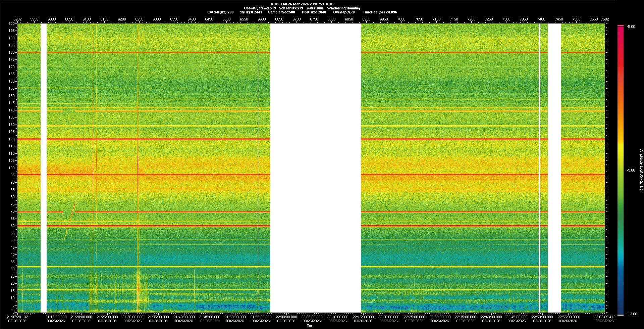Viewport: 644px width, 329px height.
Task: Click the Amplitude axis title beside colorbar
Action: point(641,171)
